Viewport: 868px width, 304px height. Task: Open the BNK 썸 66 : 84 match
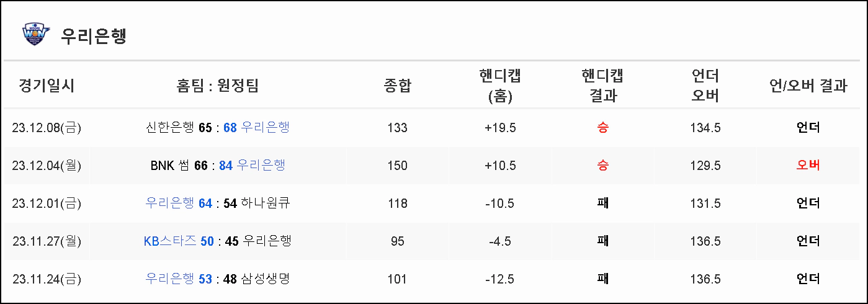pos(218,166)
